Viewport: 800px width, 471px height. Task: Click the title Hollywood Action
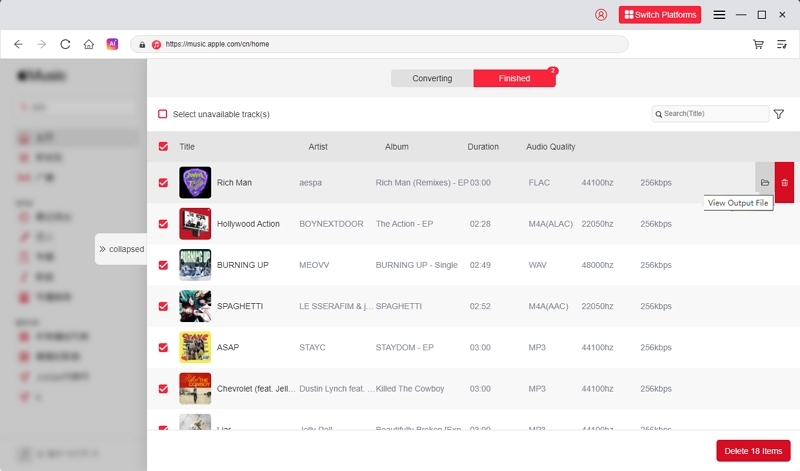click(248, 224)
